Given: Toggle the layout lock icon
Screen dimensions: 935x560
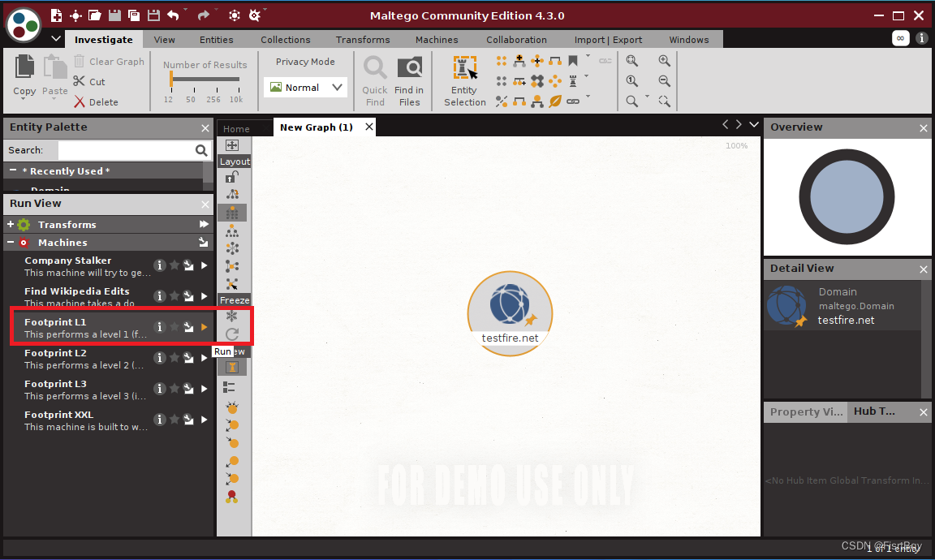Looking at the screenshot, I should click(232, 177).
